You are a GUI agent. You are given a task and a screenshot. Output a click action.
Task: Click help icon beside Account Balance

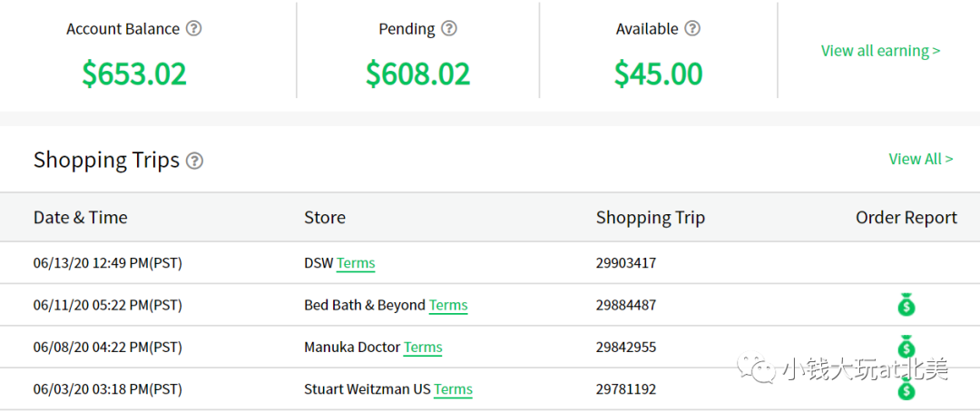[194, 29]
